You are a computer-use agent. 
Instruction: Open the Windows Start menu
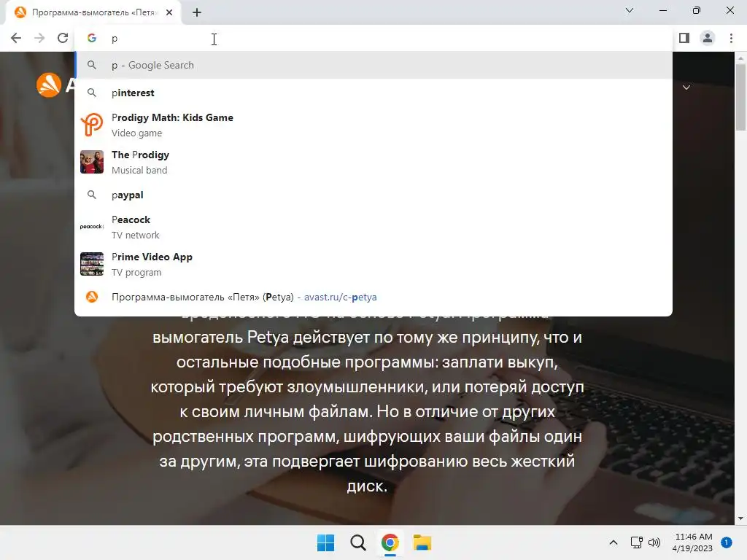326,542
